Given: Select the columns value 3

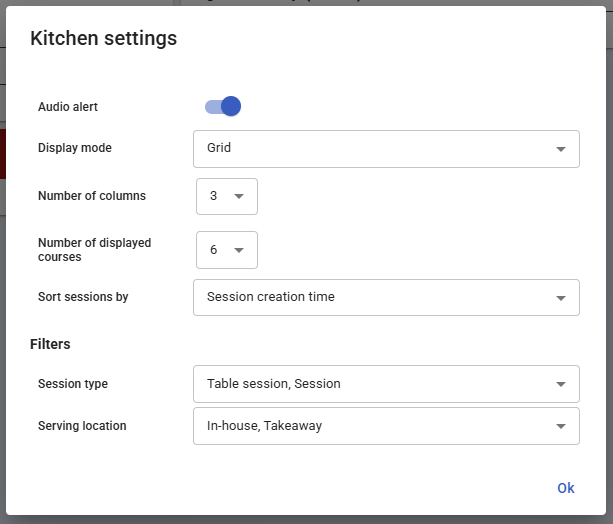Looking at the screenshot, I should click(x=214, y=197).
